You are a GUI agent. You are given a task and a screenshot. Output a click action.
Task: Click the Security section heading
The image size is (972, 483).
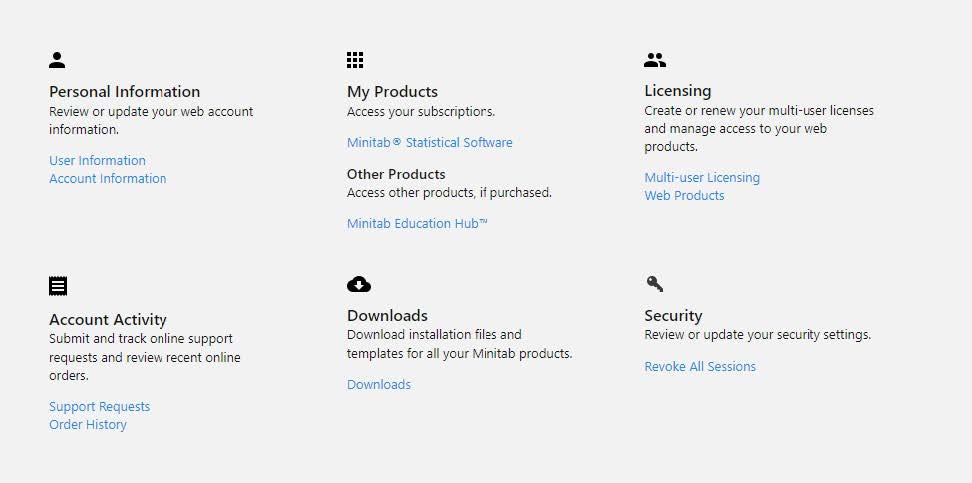click(x=673, y=316)
